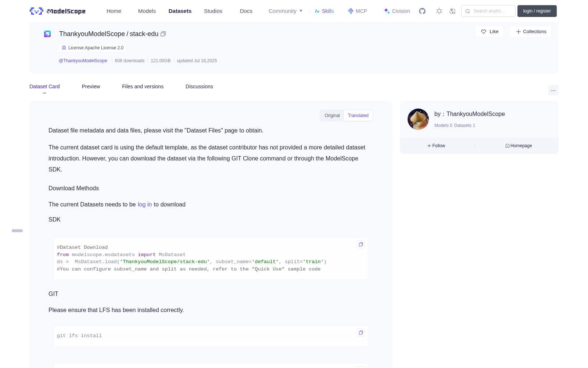588x368 pixels.
Task: Open the ModelScope logo homepage
Action: (58, 11)
